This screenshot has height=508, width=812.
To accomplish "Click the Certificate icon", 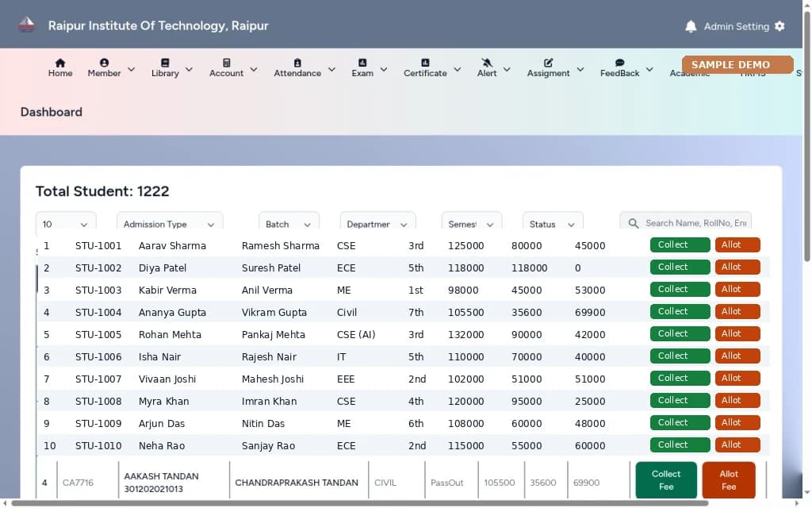I will click(x=425, y=63).
